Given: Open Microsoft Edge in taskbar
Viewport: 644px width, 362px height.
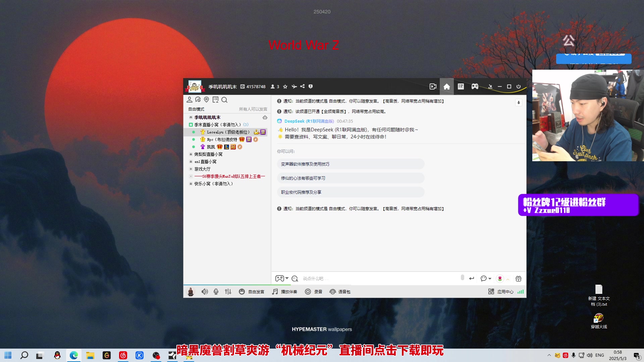Looking at the screenshot, I should click(74, 355).
